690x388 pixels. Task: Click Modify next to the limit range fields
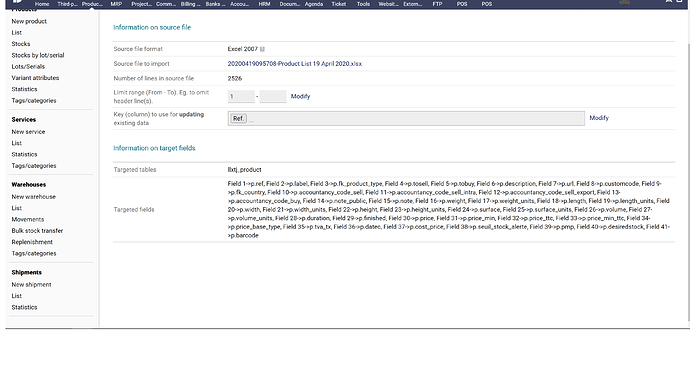[x=300, y=96]
